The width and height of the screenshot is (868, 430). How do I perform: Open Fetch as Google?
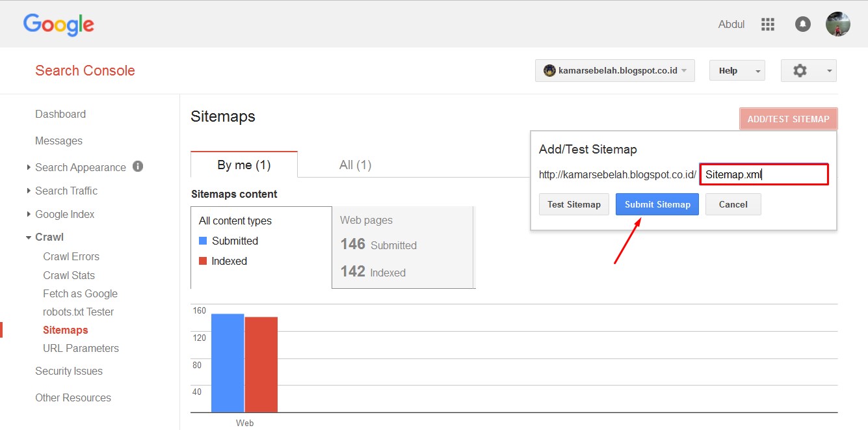click(x=80, y=293)
